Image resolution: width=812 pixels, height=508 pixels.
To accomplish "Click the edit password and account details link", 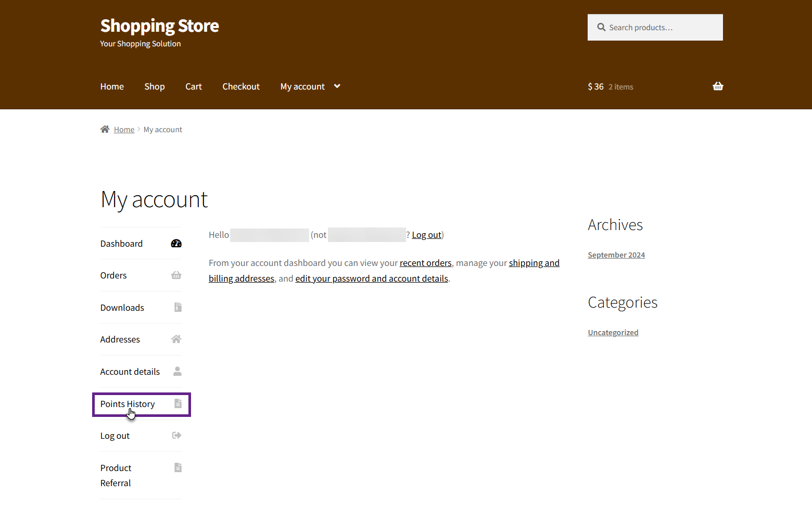I will pyautogui.click(x=372, y=278).
